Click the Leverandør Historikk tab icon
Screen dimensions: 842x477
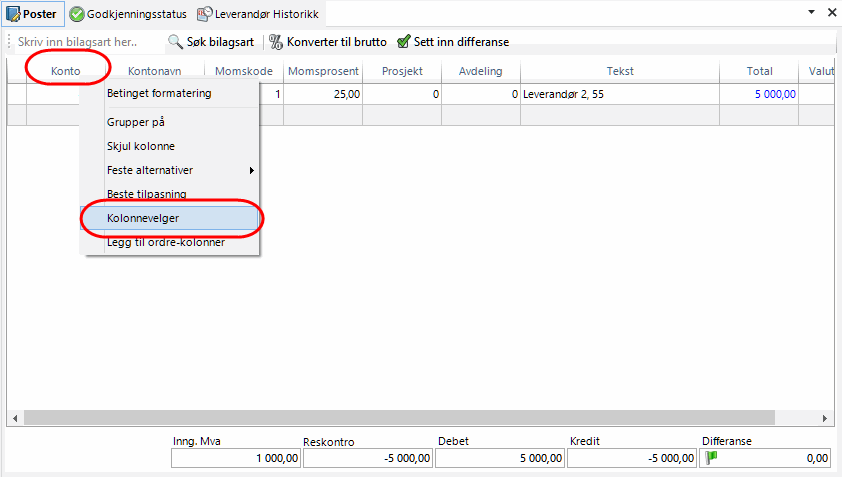tap(204, 14)
